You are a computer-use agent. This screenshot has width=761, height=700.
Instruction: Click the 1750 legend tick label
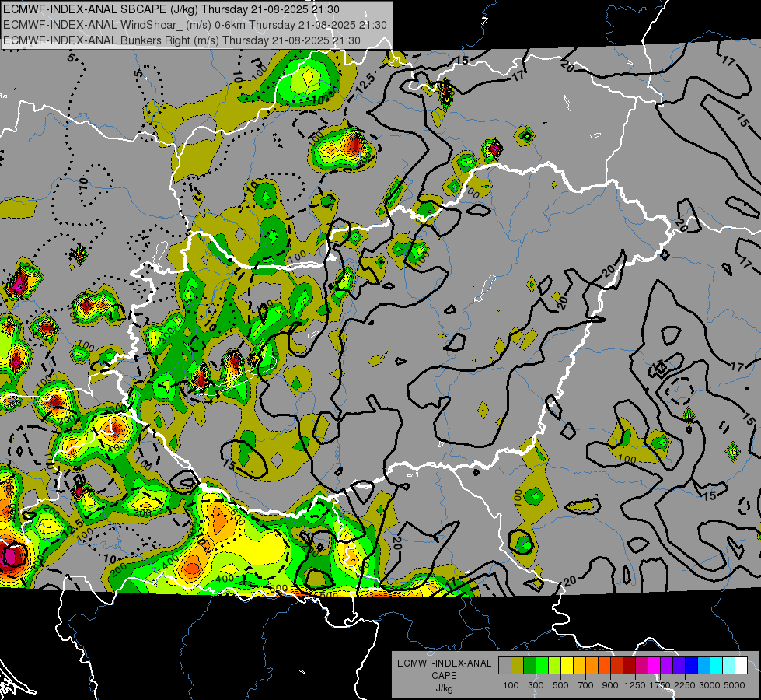tap(660, 685)
